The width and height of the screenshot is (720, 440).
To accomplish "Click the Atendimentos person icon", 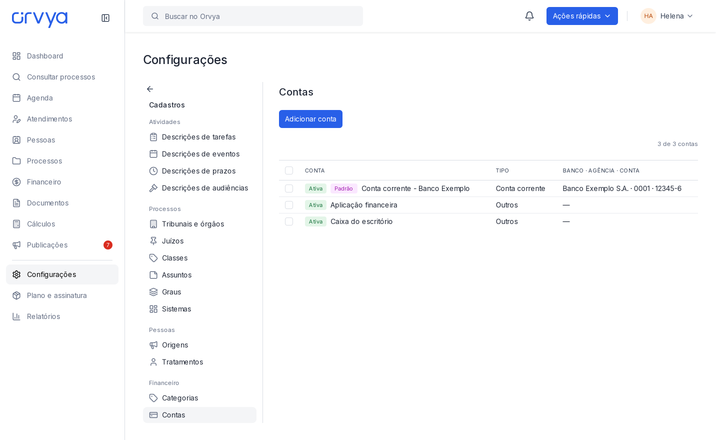I will pos(17,119).
